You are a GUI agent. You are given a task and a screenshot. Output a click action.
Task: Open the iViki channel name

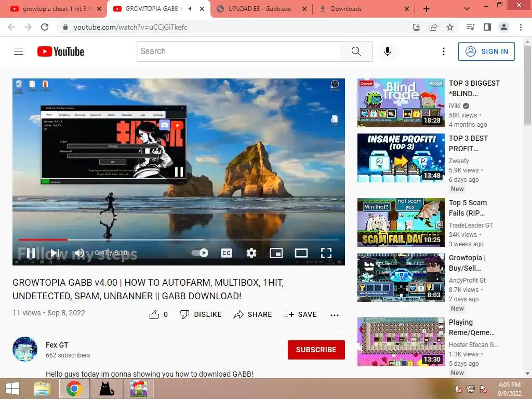(455, 106)
